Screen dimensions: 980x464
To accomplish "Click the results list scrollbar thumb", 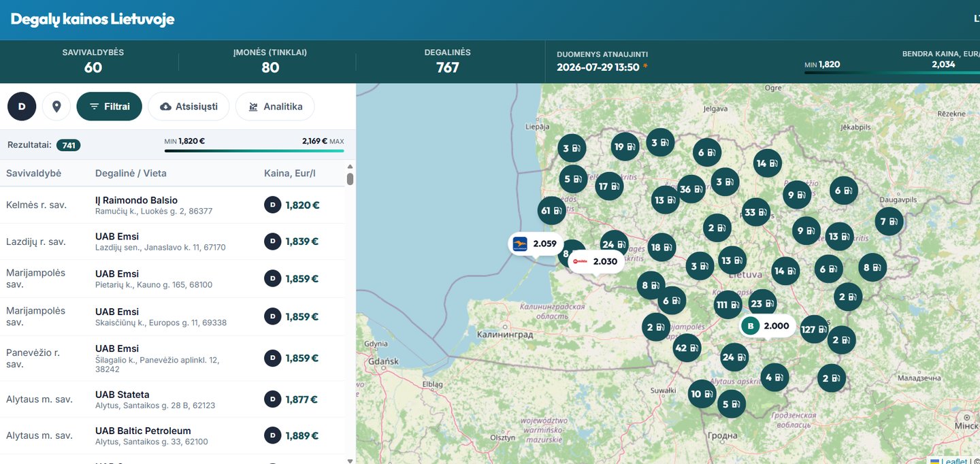I will [350, 179].
